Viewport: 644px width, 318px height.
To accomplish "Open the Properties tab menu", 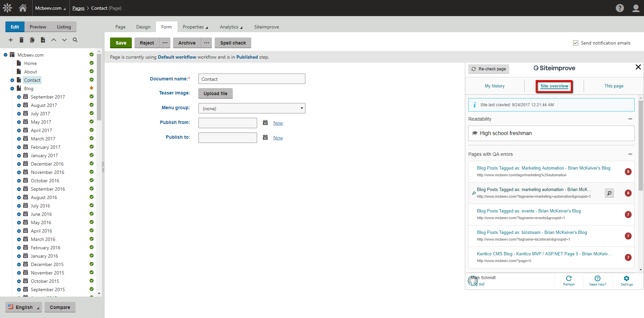I will 195,27.
